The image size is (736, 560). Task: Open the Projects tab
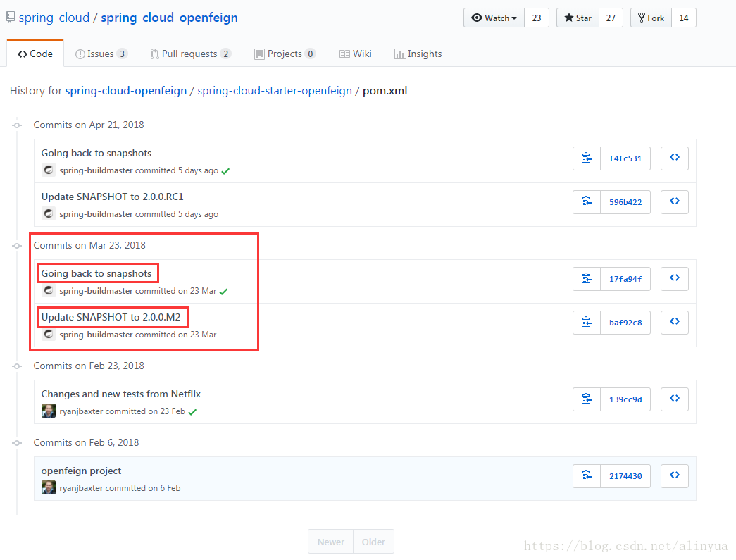285,54
